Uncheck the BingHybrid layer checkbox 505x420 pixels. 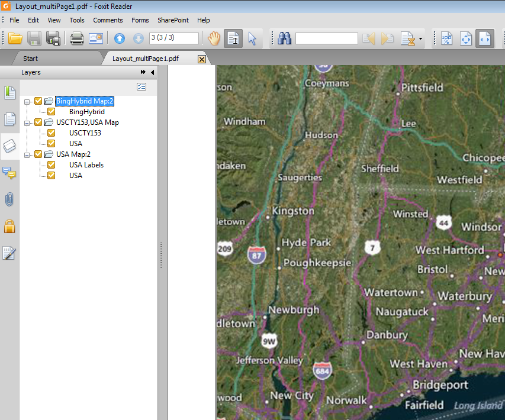point(51,112)
